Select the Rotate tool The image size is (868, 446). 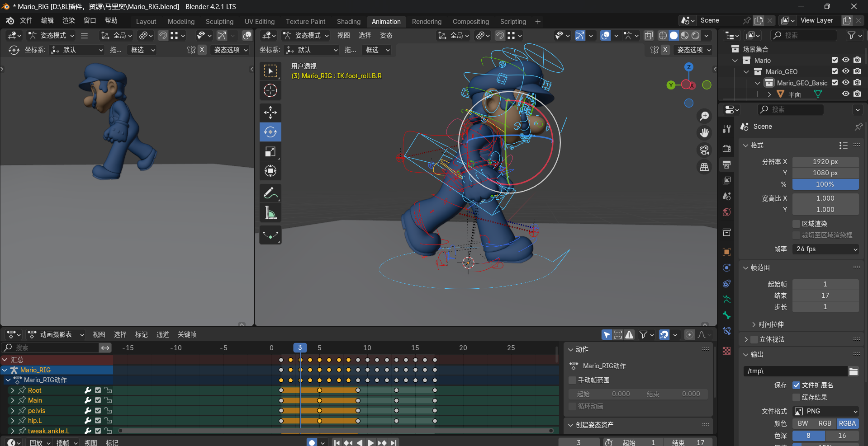click(270, 132)
